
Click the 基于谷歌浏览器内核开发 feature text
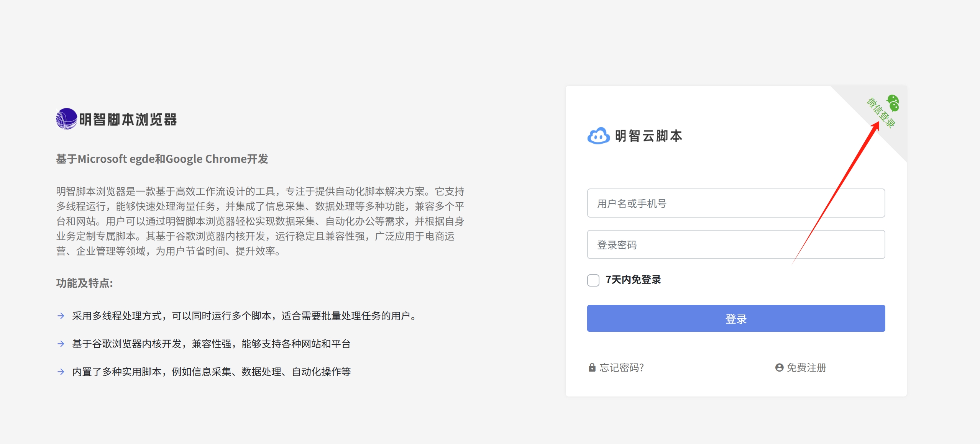[x=212, y=344]
